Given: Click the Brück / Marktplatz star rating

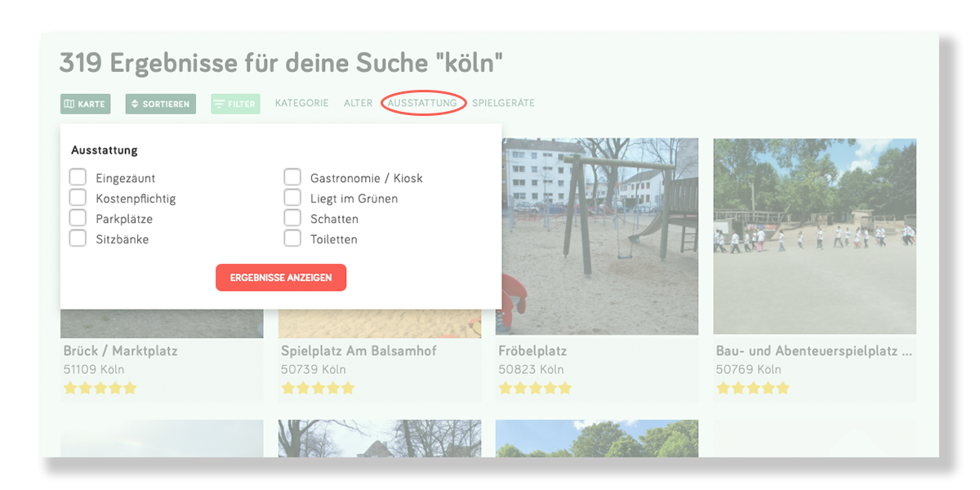Looking at the screenshot, I should coord(100,389).
